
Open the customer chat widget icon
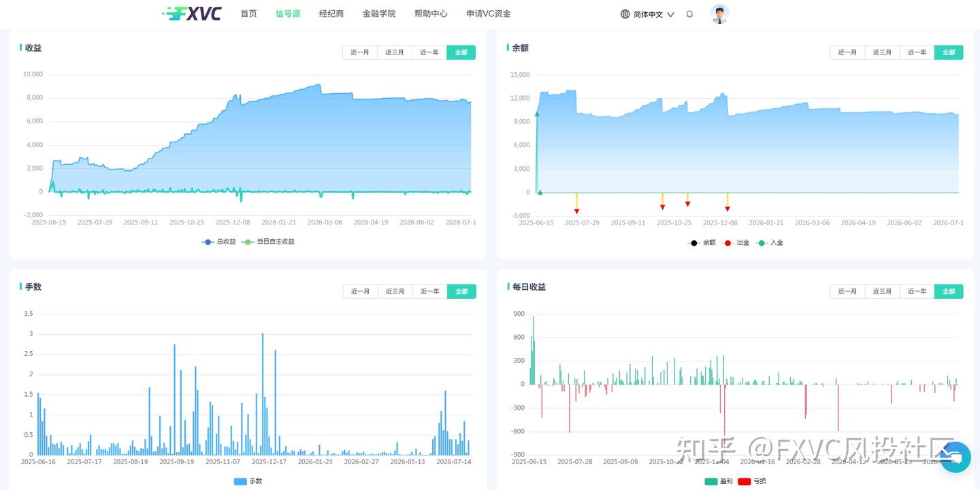(x=955, y=457)
